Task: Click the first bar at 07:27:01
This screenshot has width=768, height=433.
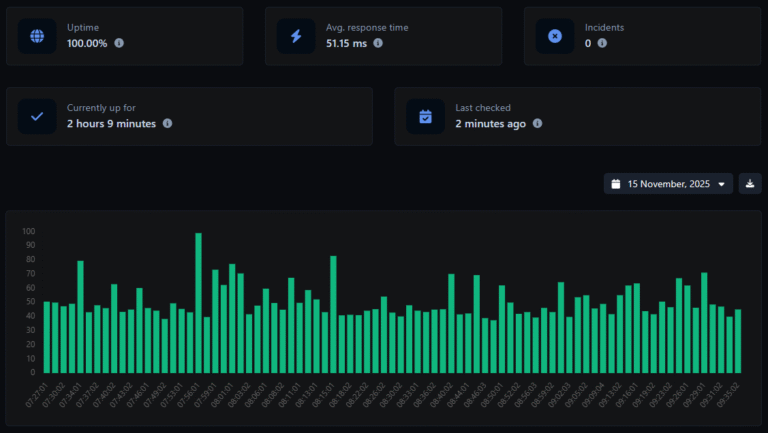Action: pyautogui.click(x=47, y=337)
